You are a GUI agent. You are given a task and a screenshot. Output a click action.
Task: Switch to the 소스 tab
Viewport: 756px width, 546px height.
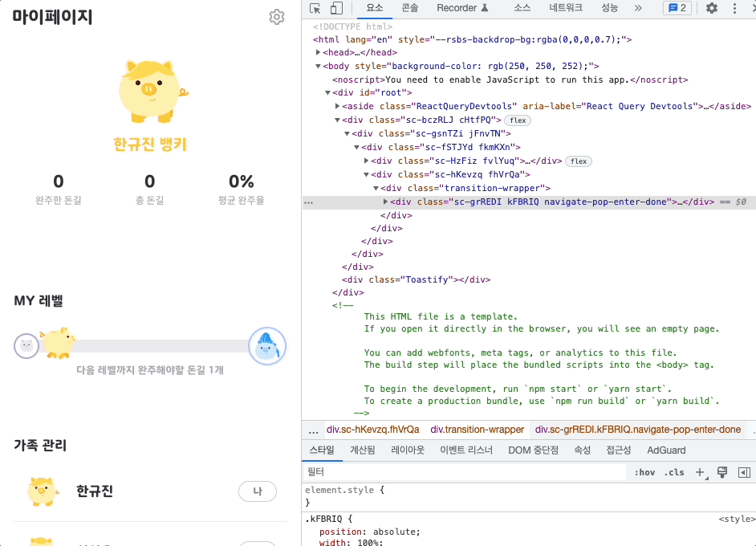[522, 8]
